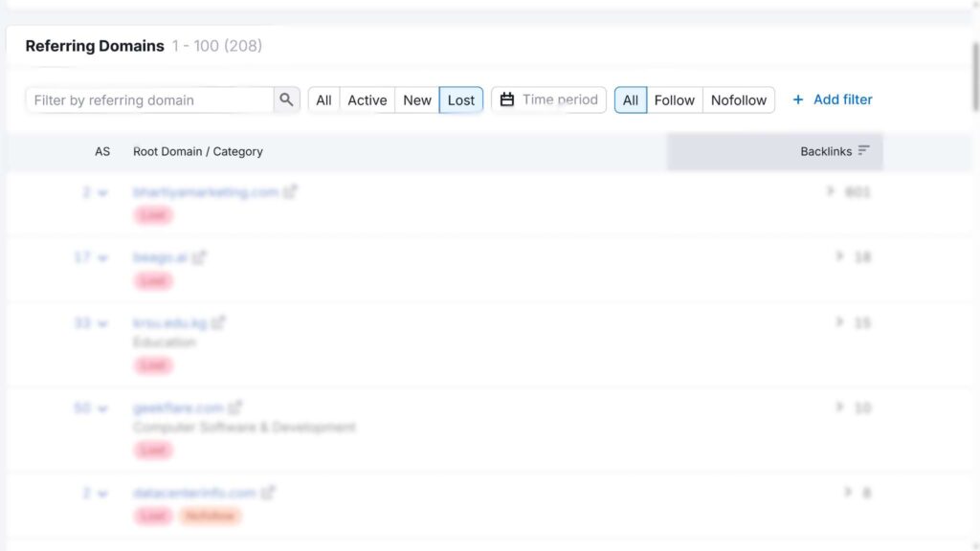Open external link icon for beago.ai

(199, 257)
